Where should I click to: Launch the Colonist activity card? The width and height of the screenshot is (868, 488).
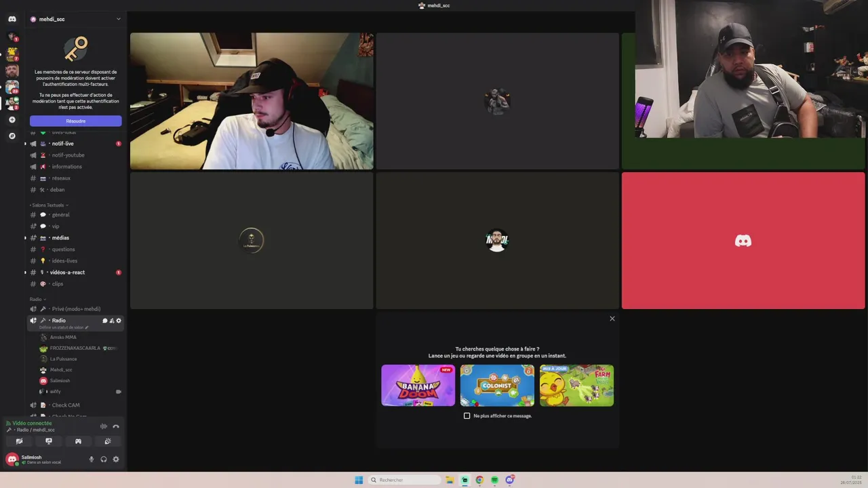point(497,386)
